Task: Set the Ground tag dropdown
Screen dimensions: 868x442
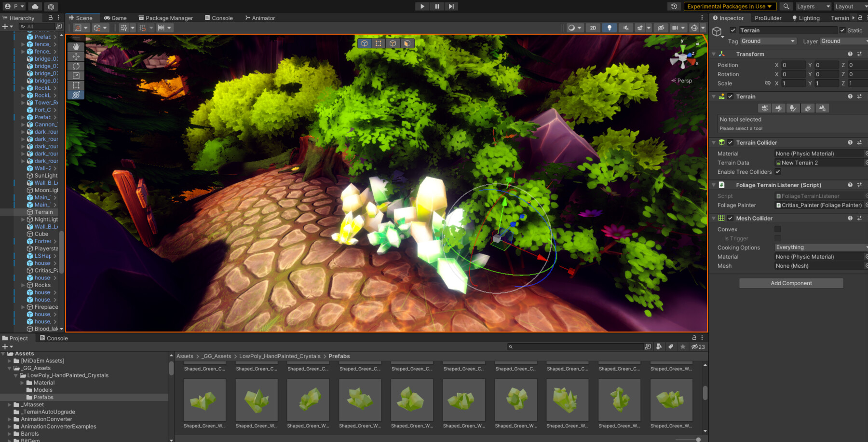Action: point(768,41)
